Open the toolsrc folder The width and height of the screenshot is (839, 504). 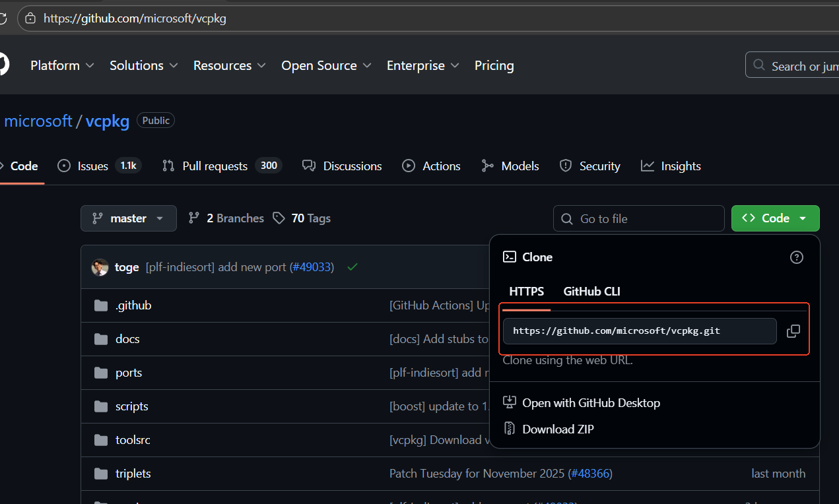(133, 440)
